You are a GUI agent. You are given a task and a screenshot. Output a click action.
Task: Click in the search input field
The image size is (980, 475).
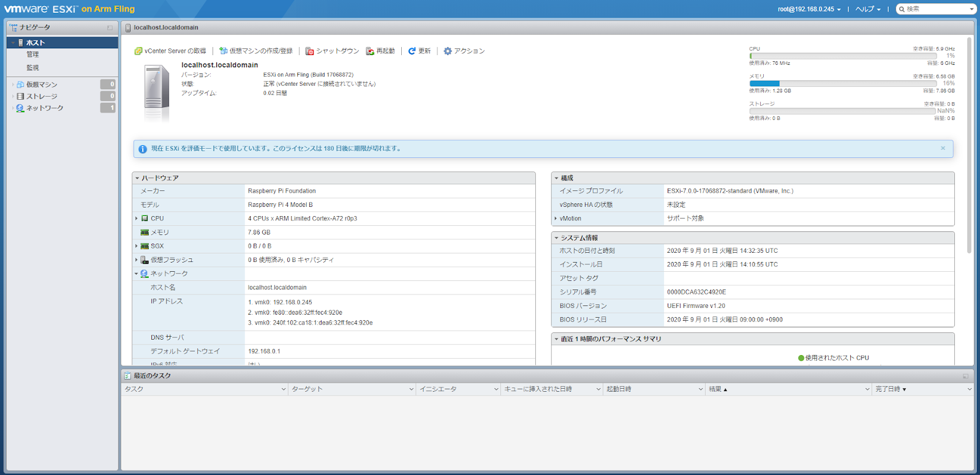[937, 9]
